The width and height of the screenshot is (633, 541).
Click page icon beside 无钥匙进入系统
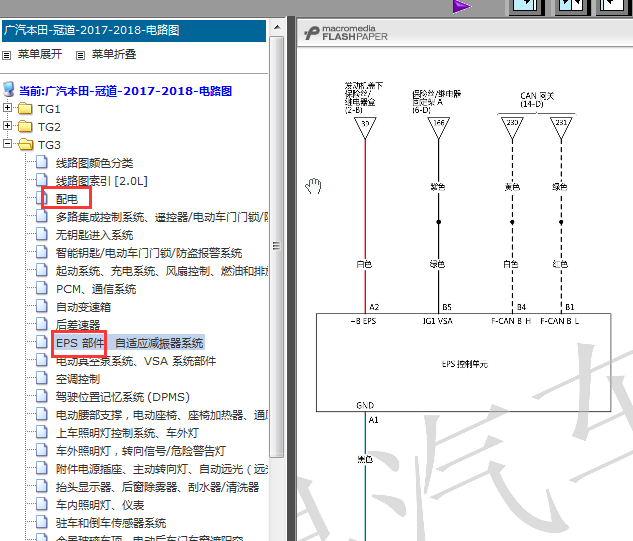click(42, 233)
